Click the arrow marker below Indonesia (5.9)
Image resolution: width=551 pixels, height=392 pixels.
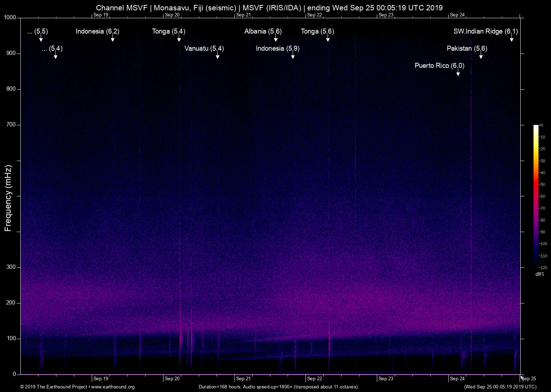pyautogui.click(x=293, y=55)
